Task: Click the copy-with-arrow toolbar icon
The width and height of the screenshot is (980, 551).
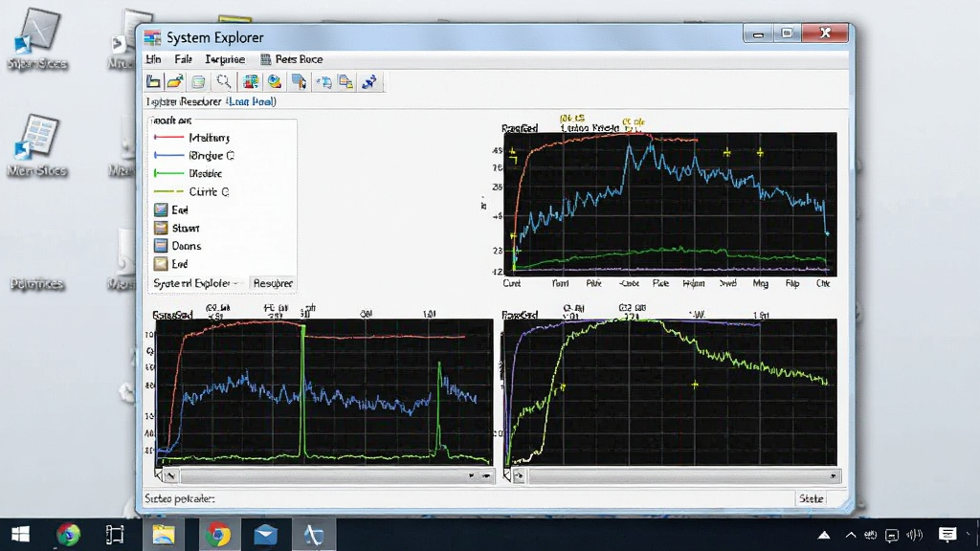Action: tap(323, 82)
